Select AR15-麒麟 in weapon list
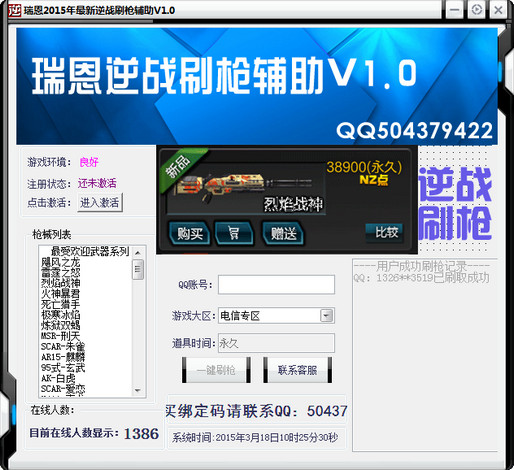Screen dimensions: 514x470 click(x=63, y=357)
